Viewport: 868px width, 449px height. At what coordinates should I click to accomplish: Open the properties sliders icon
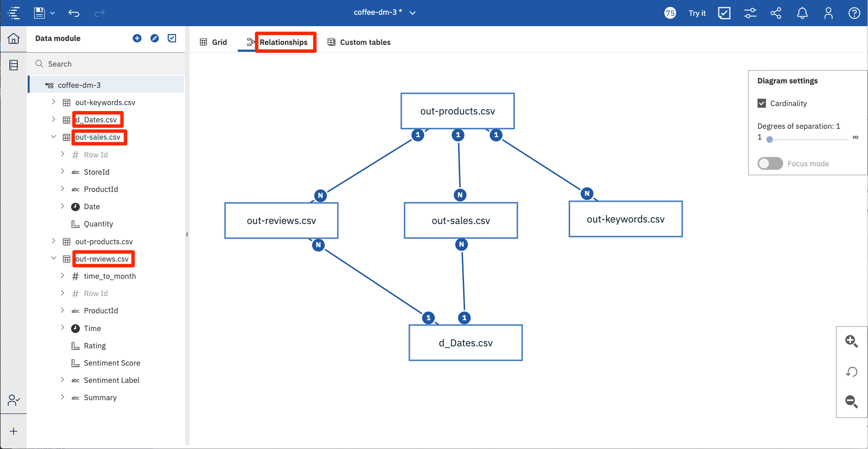(750, 13)
